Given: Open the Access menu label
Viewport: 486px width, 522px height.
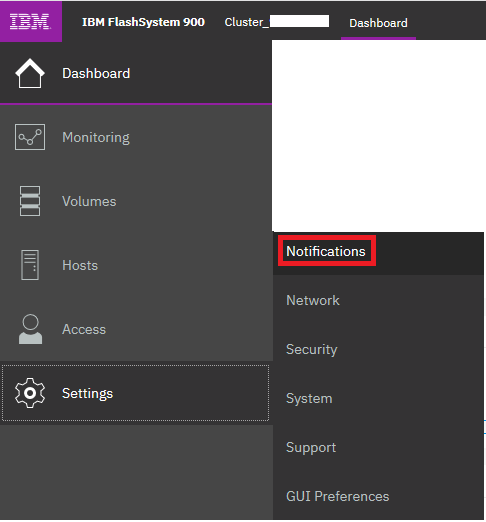Looking at the screenshot, I should click(84, 329).
